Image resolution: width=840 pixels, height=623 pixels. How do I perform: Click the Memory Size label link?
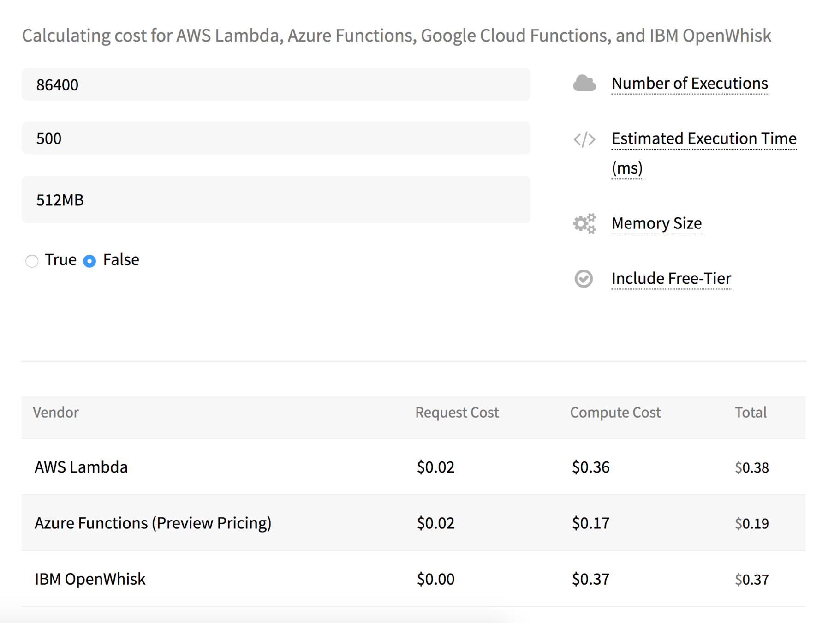(656, 223)
